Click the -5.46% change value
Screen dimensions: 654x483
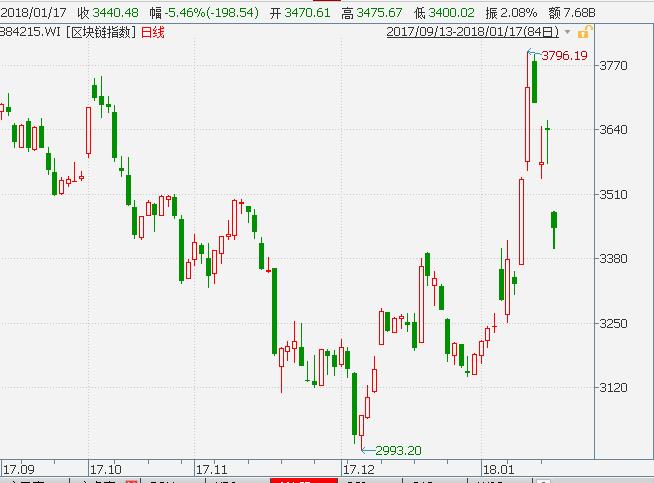186,12
